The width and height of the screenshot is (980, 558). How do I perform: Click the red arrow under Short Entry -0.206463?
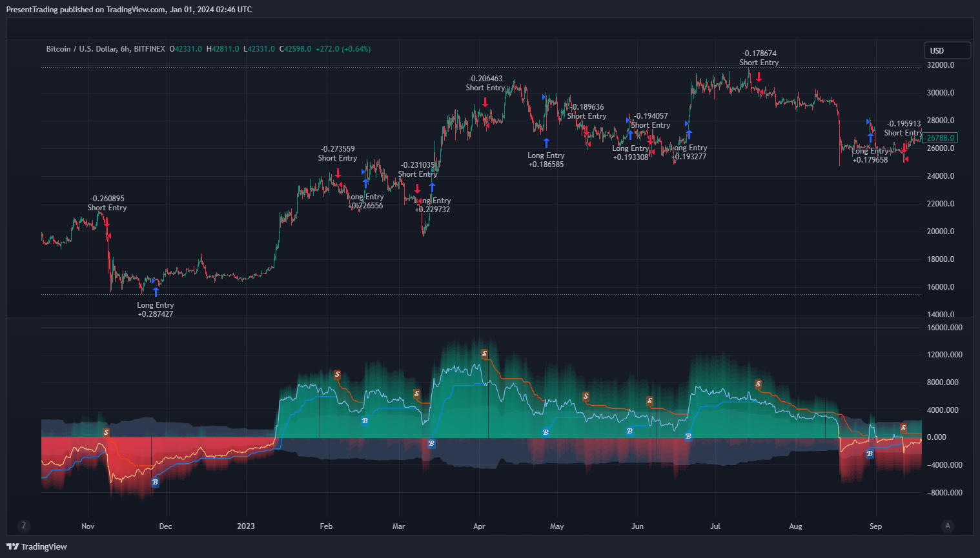485,102
